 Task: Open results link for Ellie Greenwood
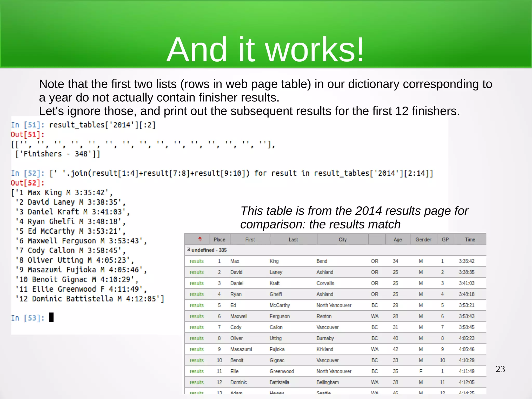click(x=197, y=371)
